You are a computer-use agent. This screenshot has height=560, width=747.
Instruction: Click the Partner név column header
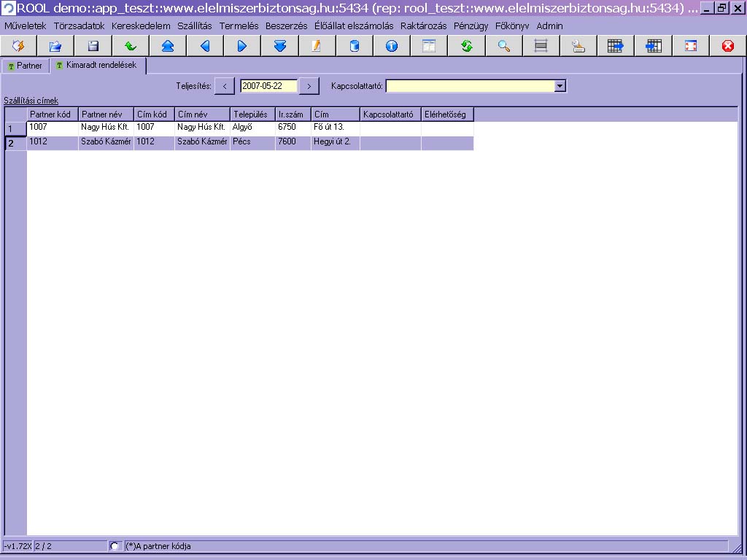pos(106,114)
